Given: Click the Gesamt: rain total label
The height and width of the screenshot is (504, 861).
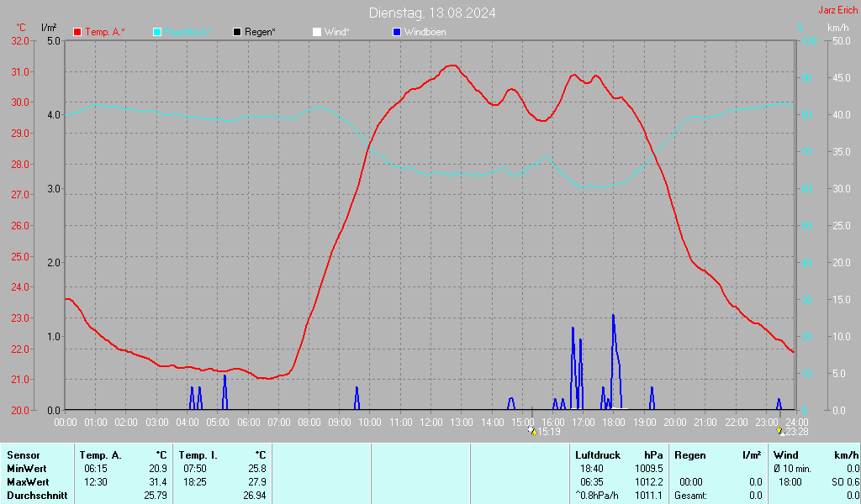Looking at the screenshot, I should (691, 496).
